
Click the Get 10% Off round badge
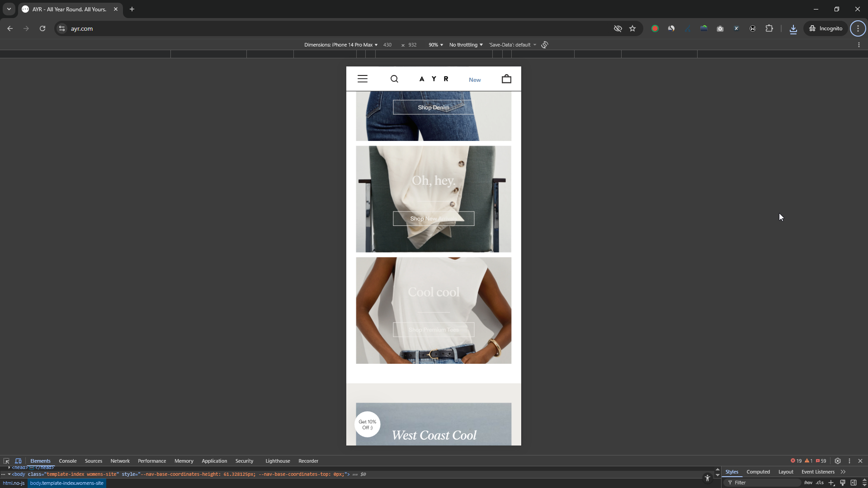368,424
